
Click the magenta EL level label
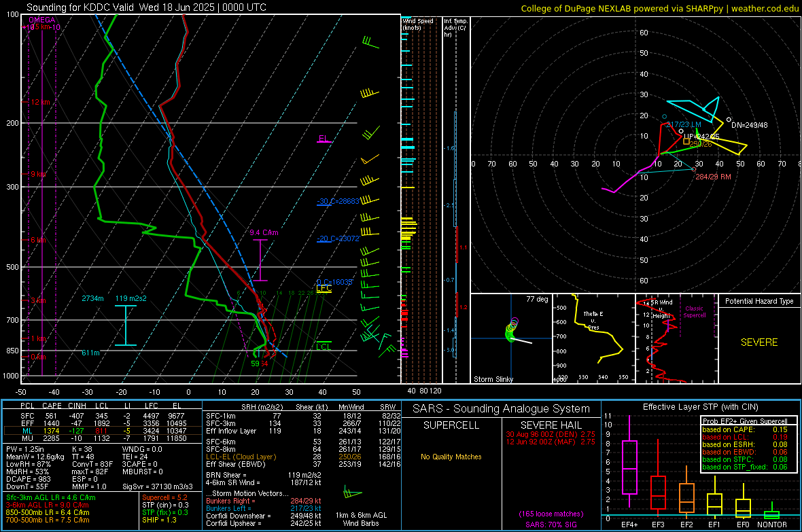pyautogui.click(x=324, y=139)
